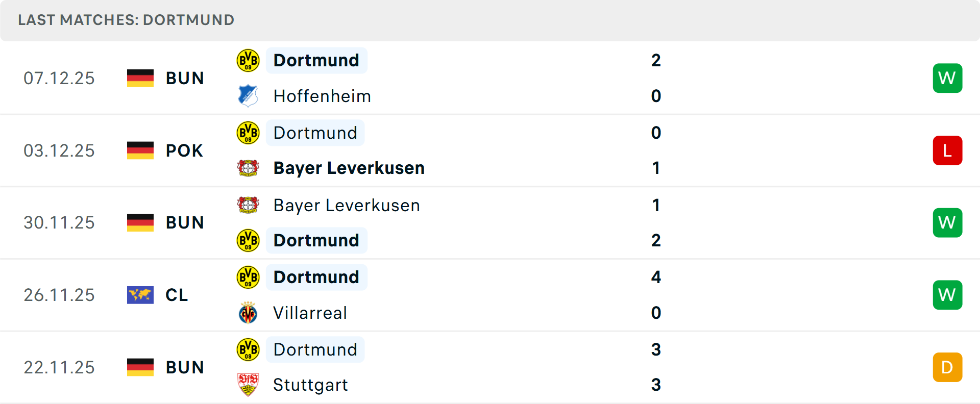This screenshot has height=404, width=980.
Task: Select the BUN competition label on 07.12.25
Action: 184,78
